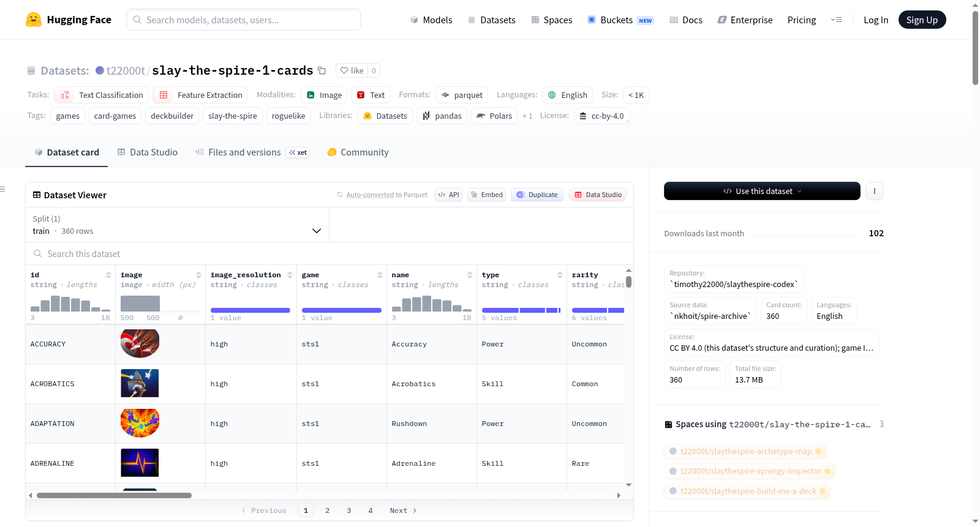Open the Files and versions tab
Screen dimensions: 980x527
tap(252, 152)
